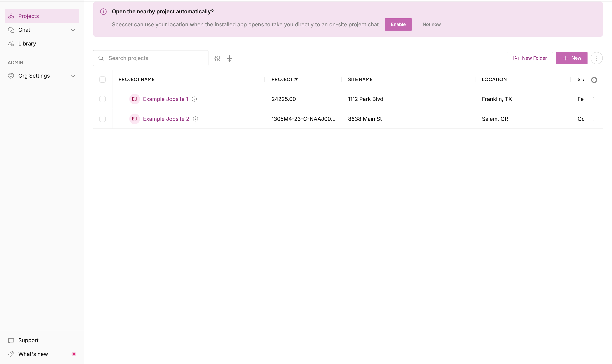Show info for Example Jobsite 1
The width and height of the screenshot is (612, 364).
194,99
